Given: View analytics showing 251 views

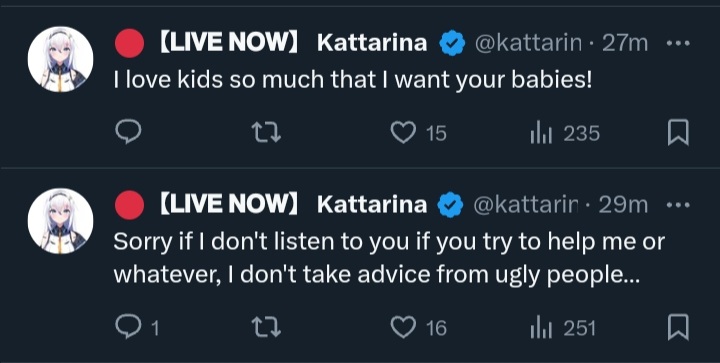Looking at the screenshot, I should pos(563,329).
